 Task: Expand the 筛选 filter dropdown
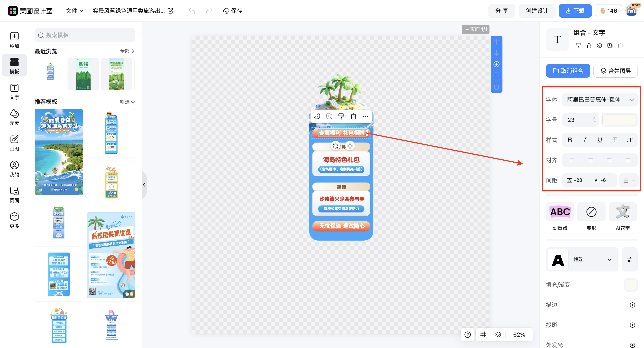coord(127,102)
